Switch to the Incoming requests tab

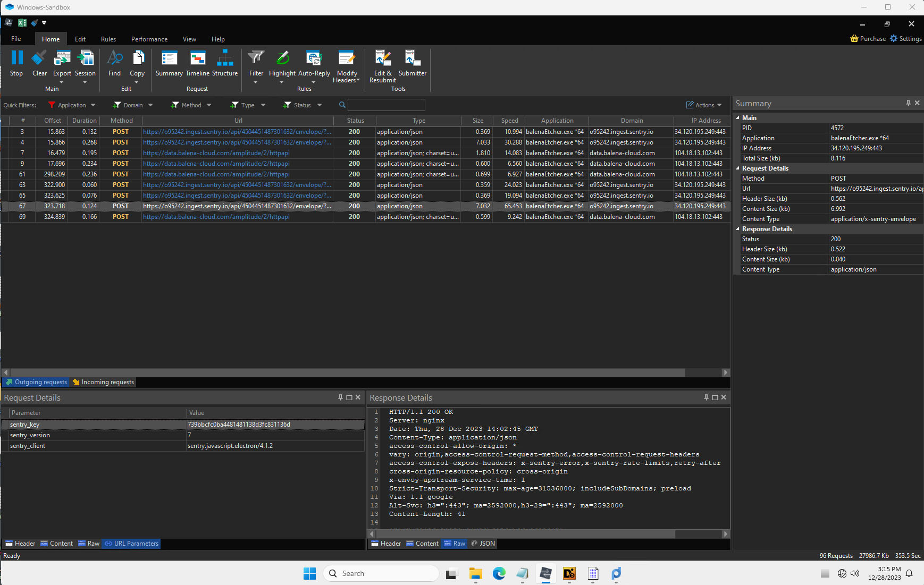pyautogui.click(x=103, y=382)
